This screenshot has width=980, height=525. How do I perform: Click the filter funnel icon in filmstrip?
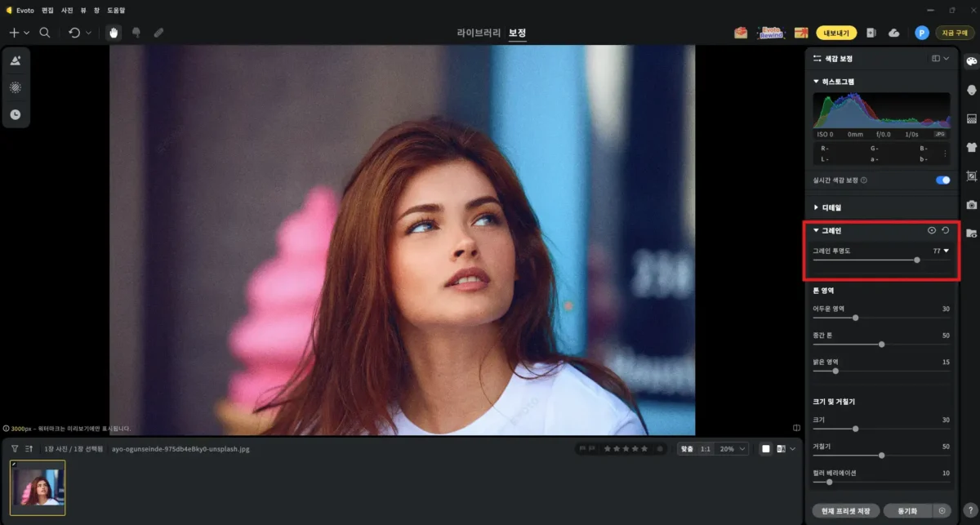15,448
